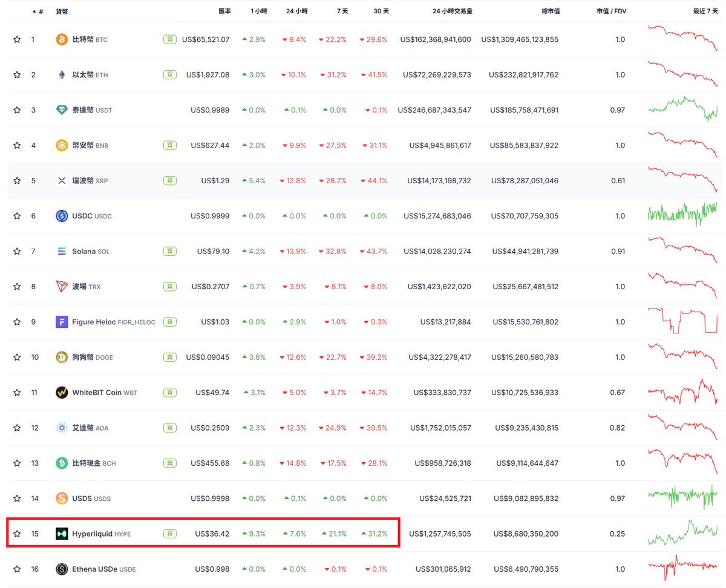The image size is (726, 588).
Task: Click the Hyperliquid logo icon
Action: tap(62, 534)
